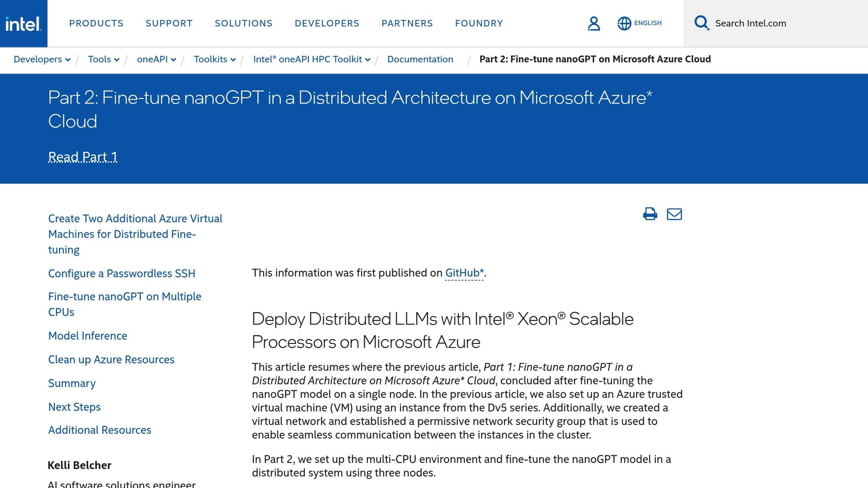Open the PARTNERS menu

coord(407,23)
